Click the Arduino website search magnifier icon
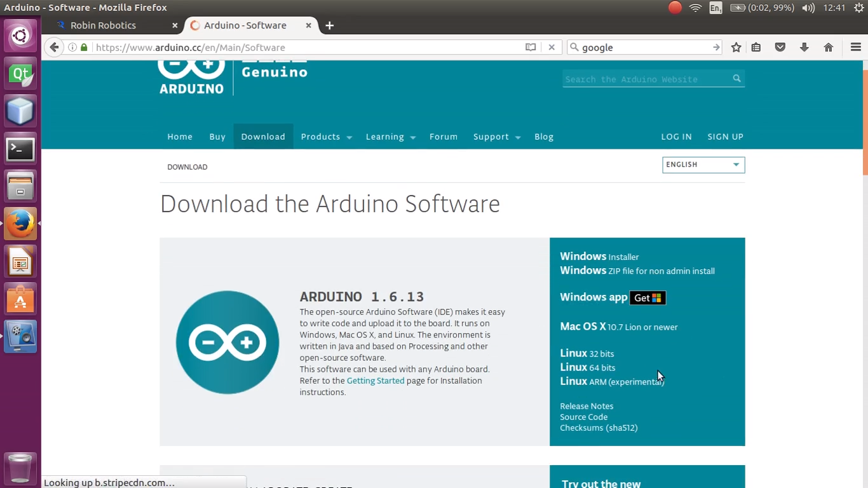The height and width of the screenshot is (488, 868). (x=736, y=78)
